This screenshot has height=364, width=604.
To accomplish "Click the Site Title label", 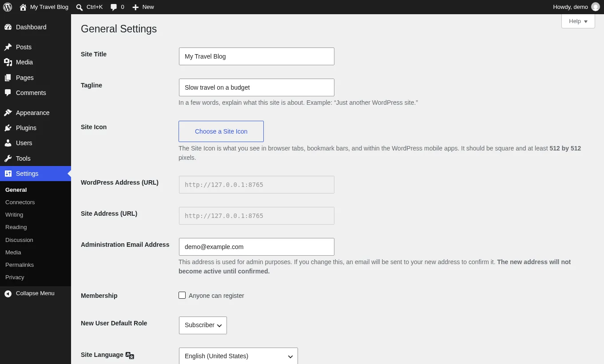I will [94, 54].
